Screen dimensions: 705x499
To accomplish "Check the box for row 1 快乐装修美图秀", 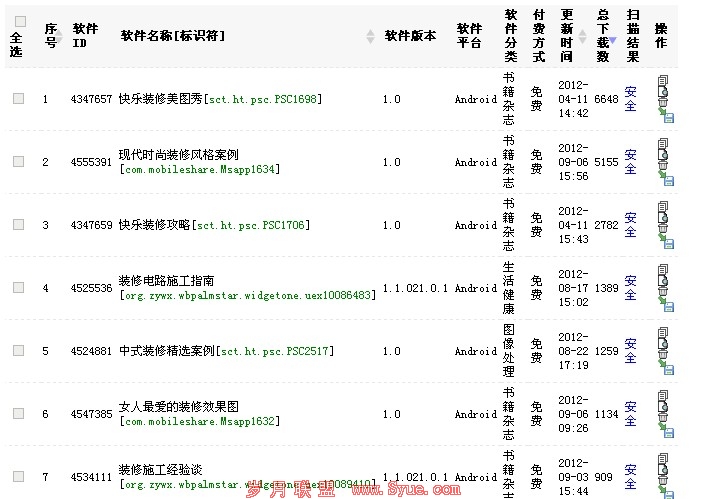I will click(x=18, y=99).
